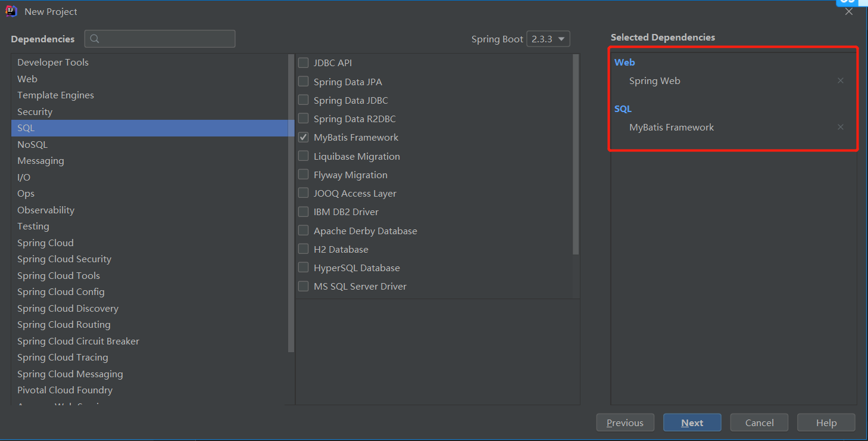The image size is (868, 441).
Task: Check Liquibase Migration
Action: pyautogui.click(x=304, y=156)
